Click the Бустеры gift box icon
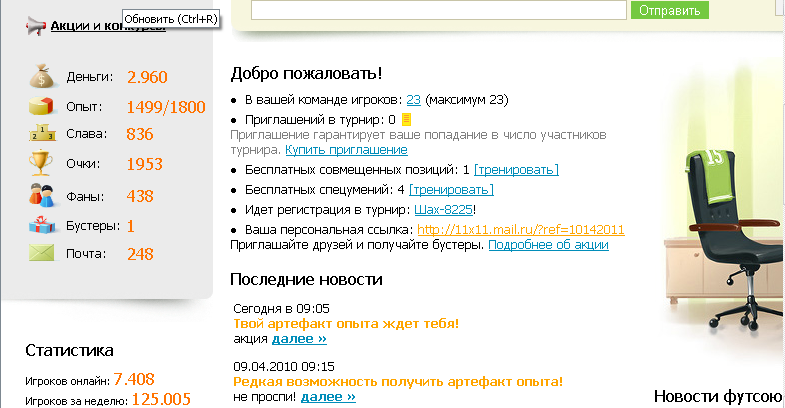Viewport: 785px width, 408px height. click(x=40, y=225)
